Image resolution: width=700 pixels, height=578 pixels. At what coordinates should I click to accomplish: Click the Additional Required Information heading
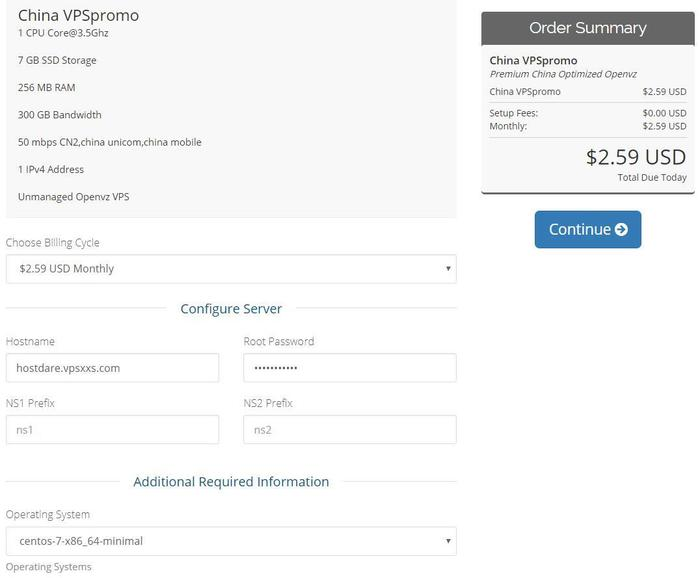coord(231,482)
